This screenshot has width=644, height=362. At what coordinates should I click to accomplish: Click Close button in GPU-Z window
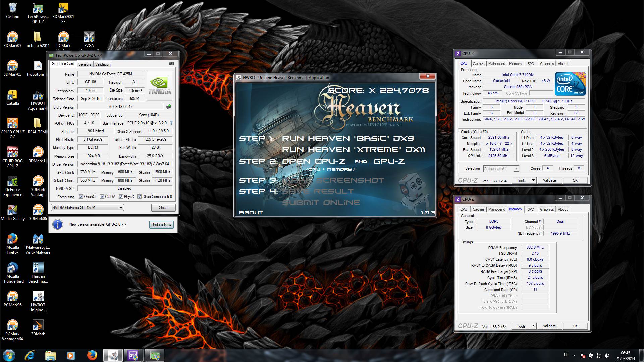point(163,208)
